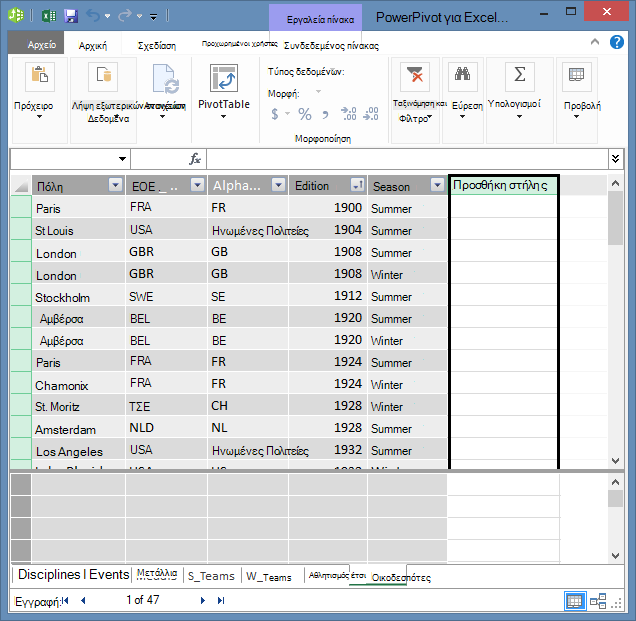Switch to diagram view

click(x=597, y=601)
